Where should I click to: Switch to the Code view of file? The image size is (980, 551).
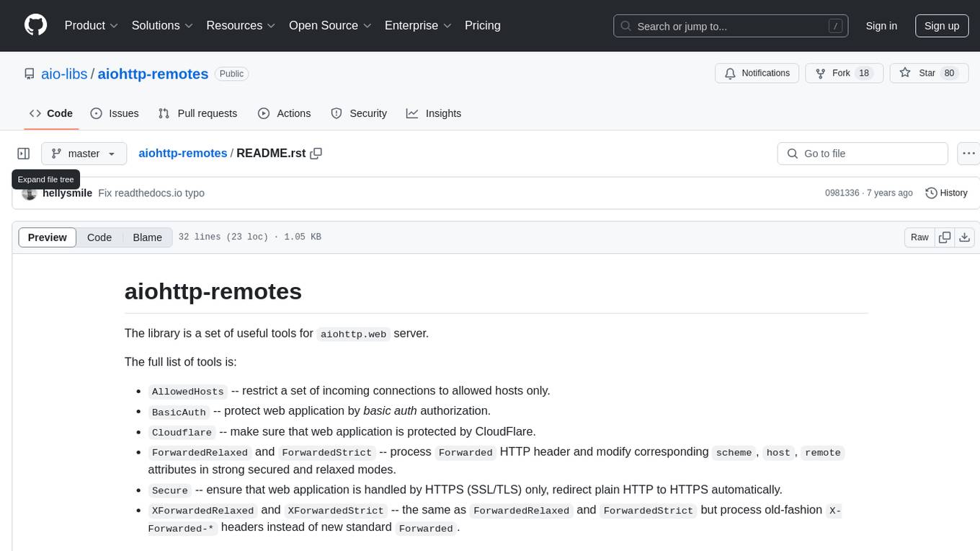point(99,237)
